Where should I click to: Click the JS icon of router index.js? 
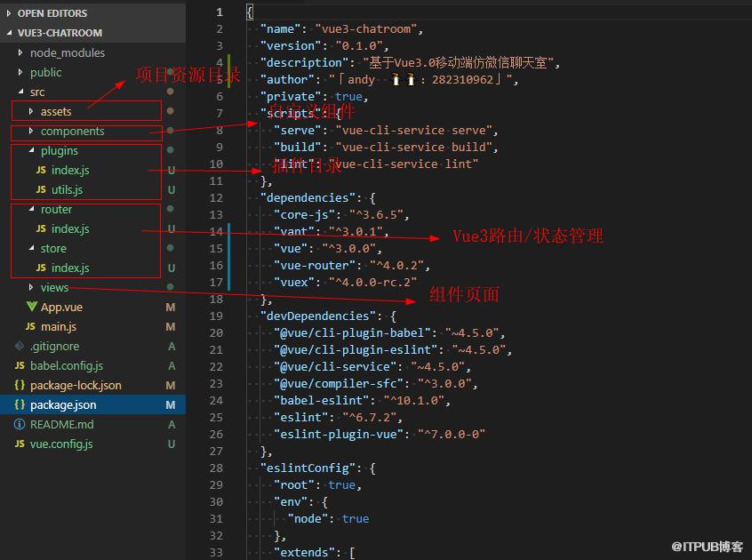click(x=41, y=228)
